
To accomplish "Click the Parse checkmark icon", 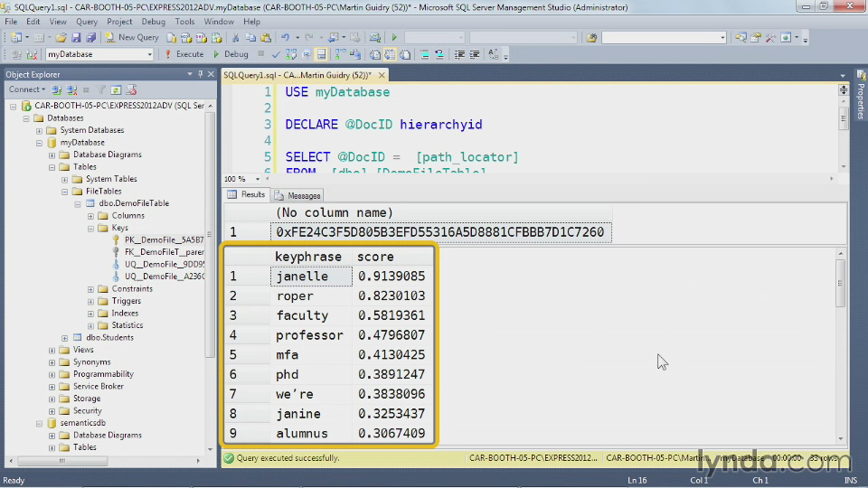I will [x=276, y=54].
